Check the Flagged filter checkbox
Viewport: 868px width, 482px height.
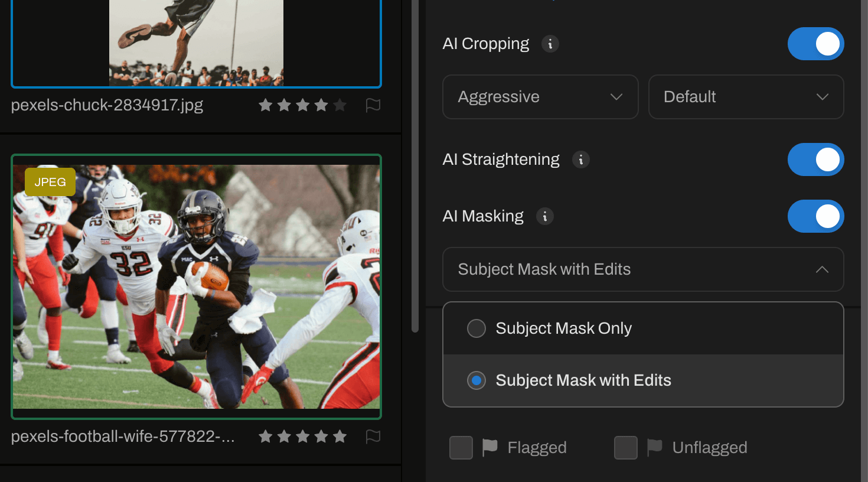tap(461, 447)
